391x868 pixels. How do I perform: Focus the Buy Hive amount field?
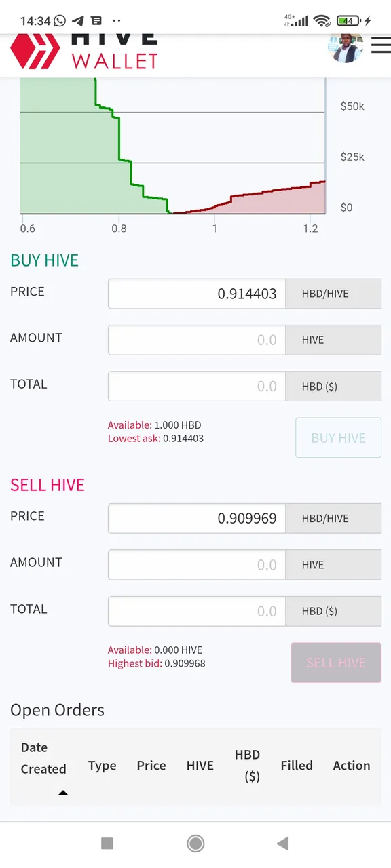click(197, 340)
